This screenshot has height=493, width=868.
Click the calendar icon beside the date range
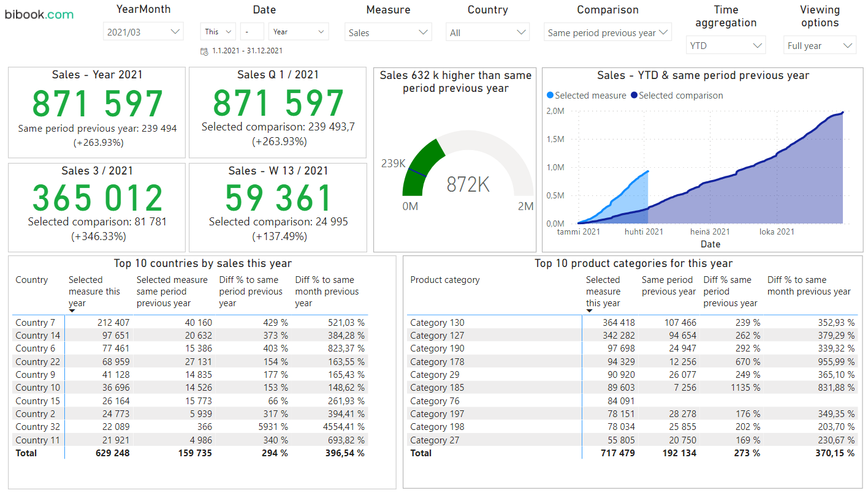point(204,51)
